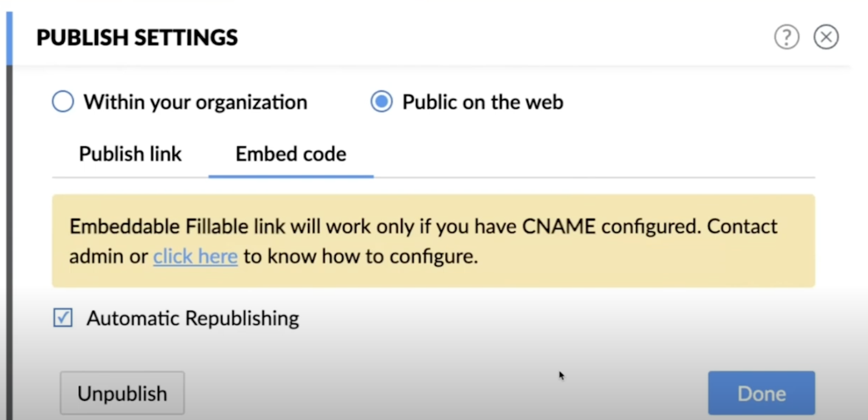Close the Publish Settings dialog
Viewport: 868px width, 420px height.
(x=826, y=37)
